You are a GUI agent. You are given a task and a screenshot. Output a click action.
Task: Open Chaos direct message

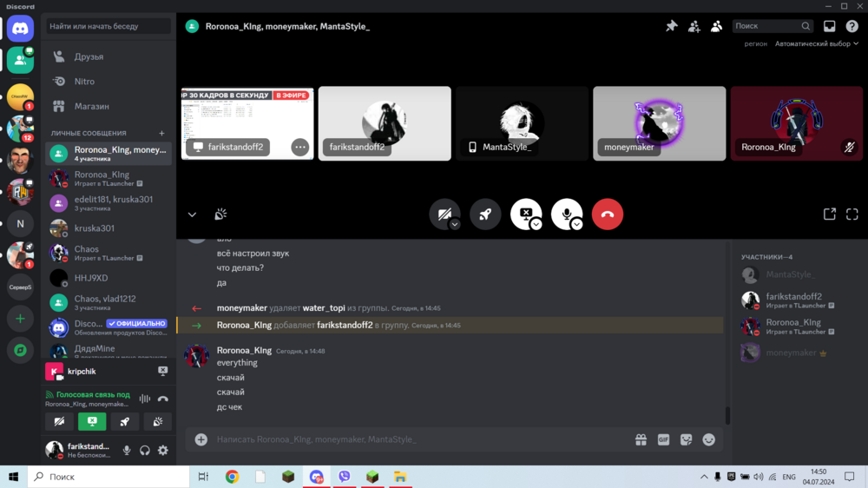tap(108, 254)
